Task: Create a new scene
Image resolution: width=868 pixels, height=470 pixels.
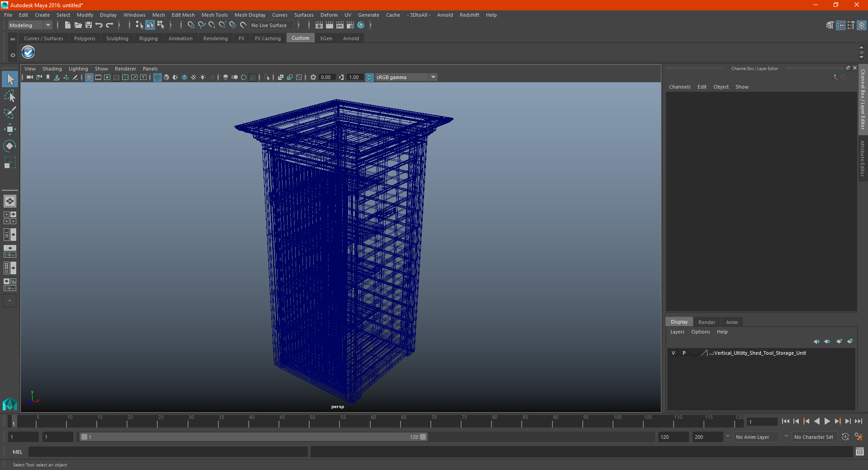Action: point(67,25)
